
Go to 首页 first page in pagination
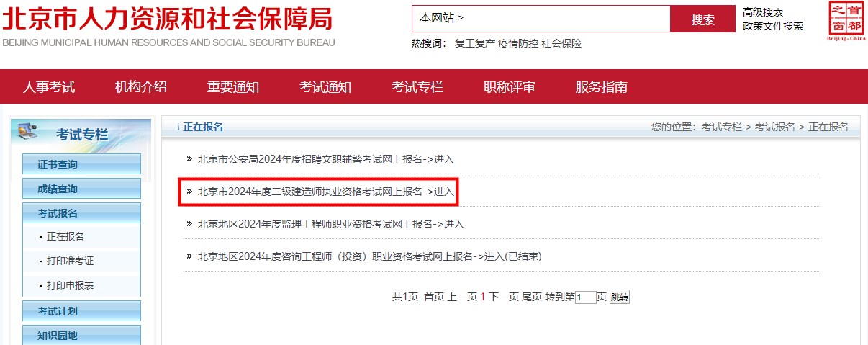[434, 297]
